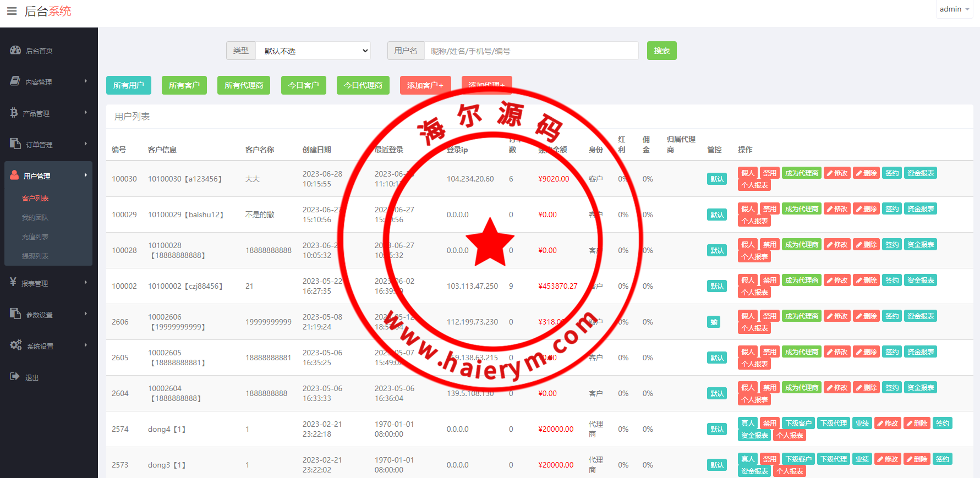Screen dimensions: 980x478
Task: Click the 添加客户+ button
Action: 425,85
